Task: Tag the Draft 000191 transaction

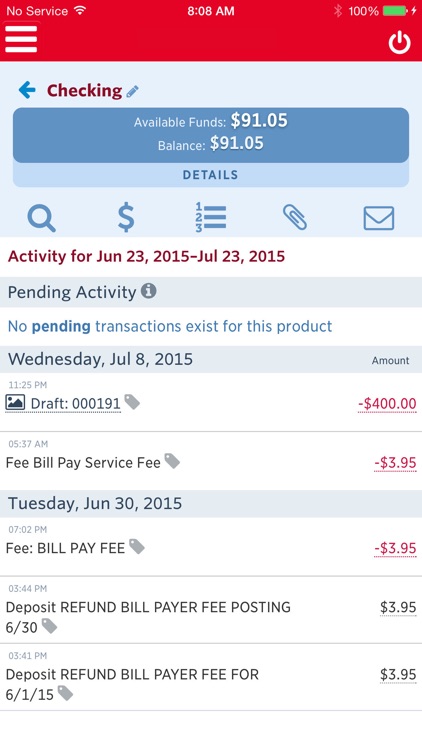Action: tap(132, 402)
